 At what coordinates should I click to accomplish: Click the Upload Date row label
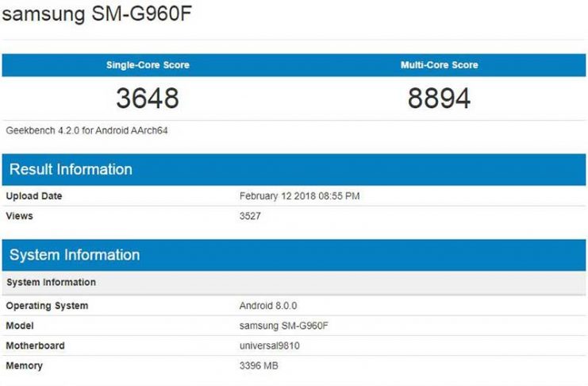(33, 196)
